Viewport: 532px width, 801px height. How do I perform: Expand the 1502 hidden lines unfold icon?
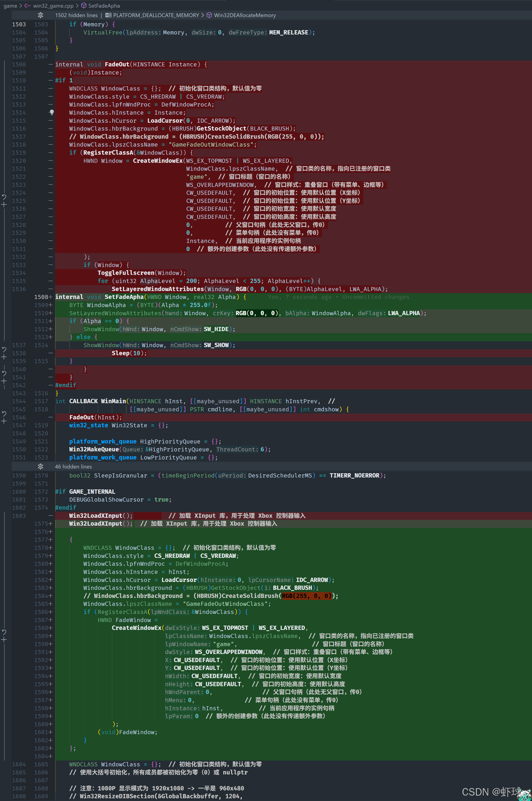40,15
